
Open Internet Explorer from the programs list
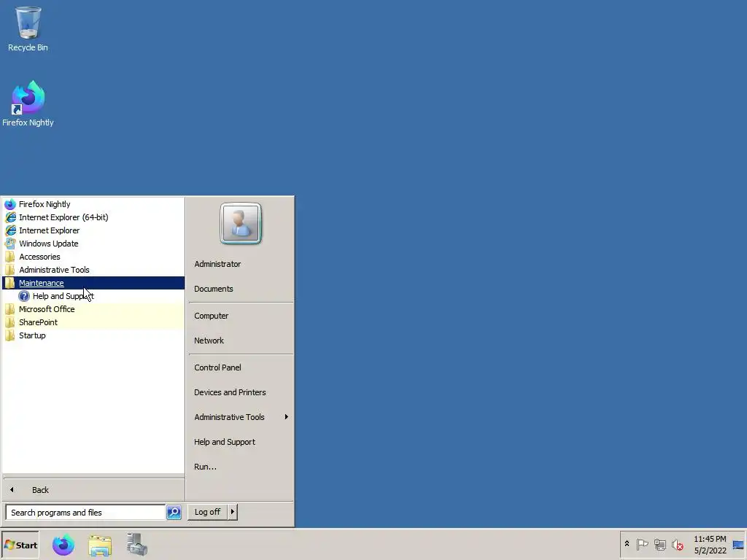click(x=93, y=230)
